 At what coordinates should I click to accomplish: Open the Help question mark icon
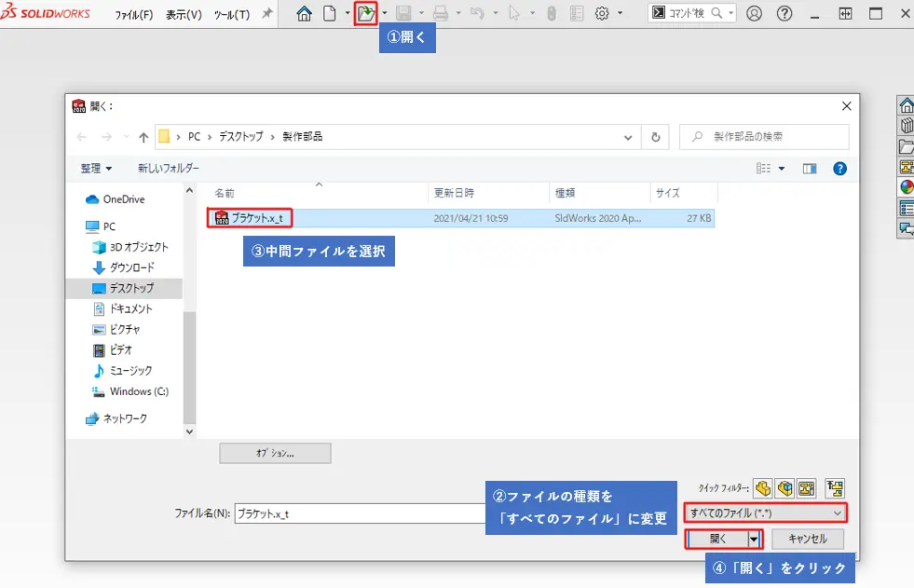[784, 14]
